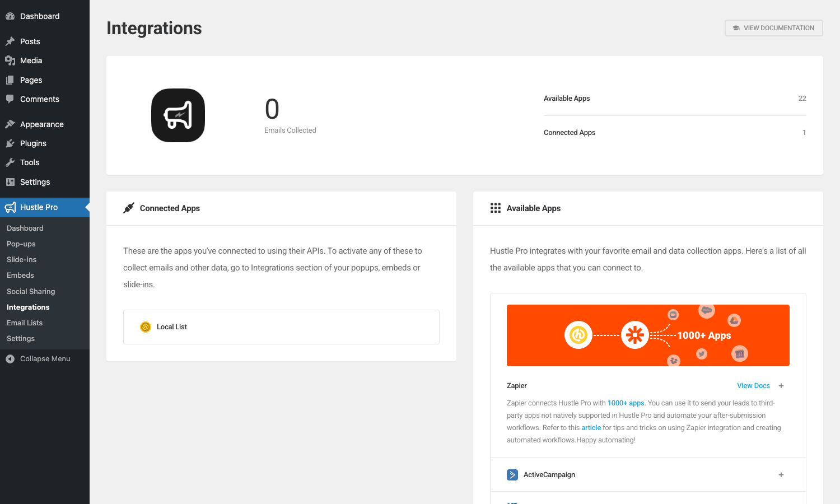The height and width of the screenshot is (504, 840).
Task: Expand ActiveCampaign with the plus icon
Action: coord(781,475)
